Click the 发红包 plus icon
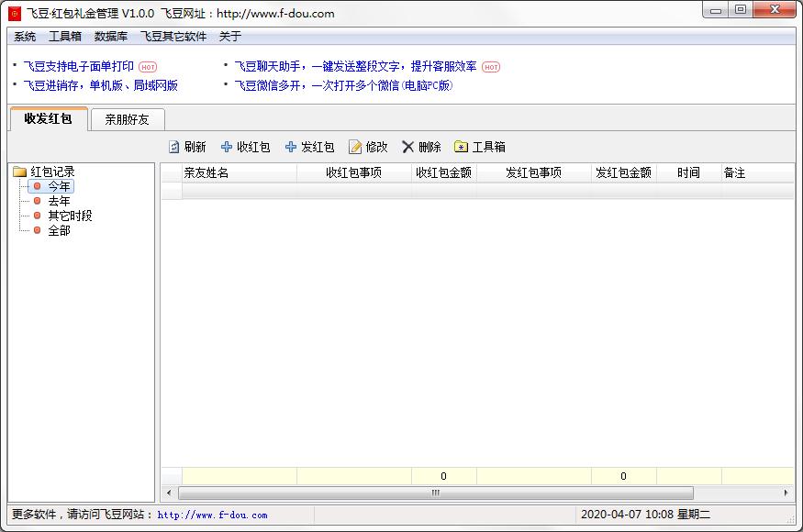Image resolution: width=803 pixels, height=532 pixels. (291, 147)
